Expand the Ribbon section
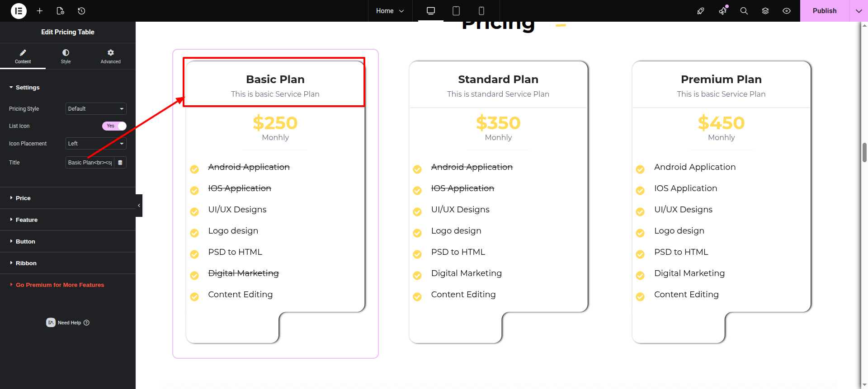868x389 pixels. coord(26,263)
